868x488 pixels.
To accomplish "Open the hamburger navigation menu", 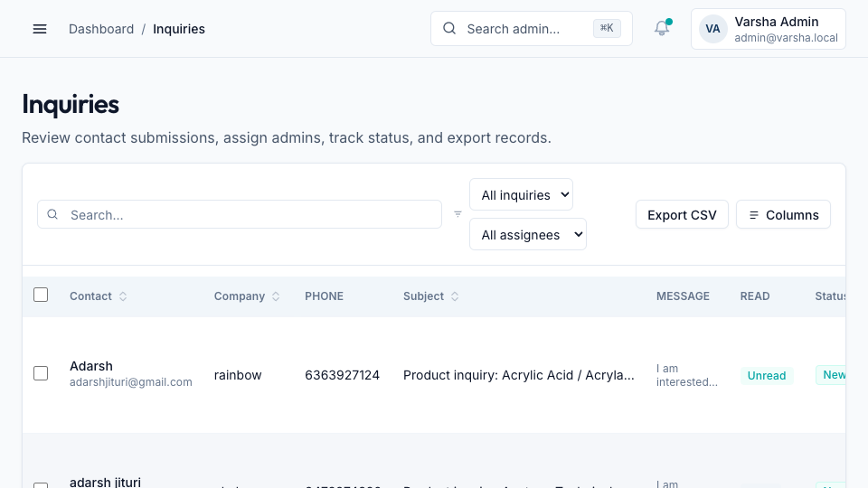I will (x=40, y=29).
